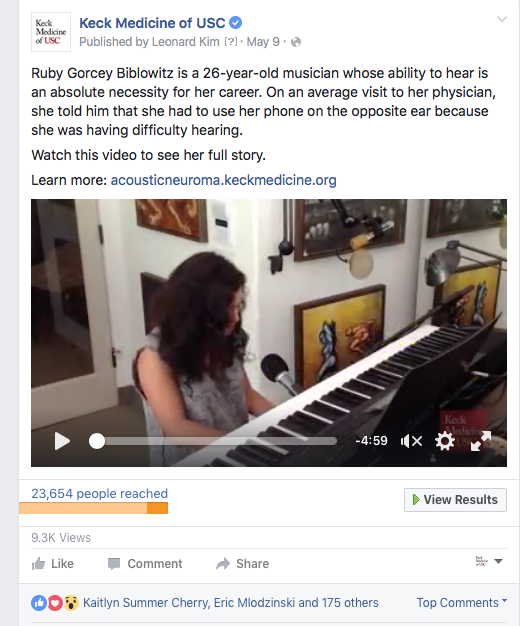View 23,654 people reached details
Viewport: 520px width, 626px height.
coord(99,494)
